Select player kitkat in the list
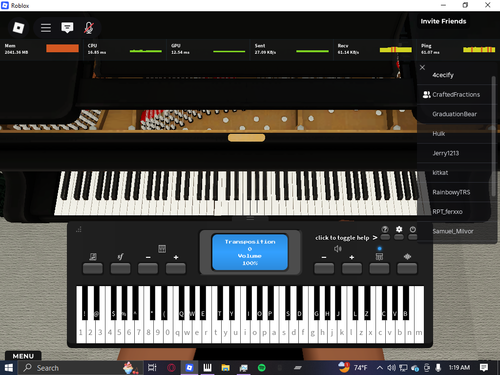This screenshot has height=375, width=500. coord(455,173)
